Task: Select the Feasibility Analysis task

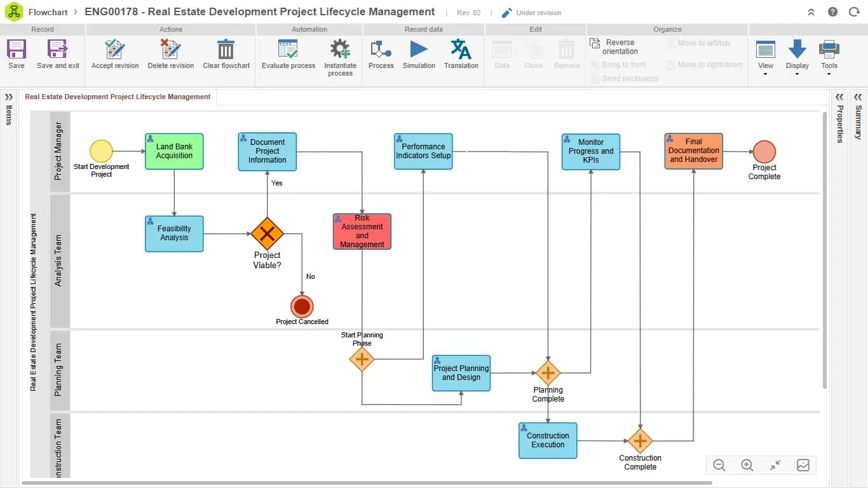Action: [x=174, y=233]
